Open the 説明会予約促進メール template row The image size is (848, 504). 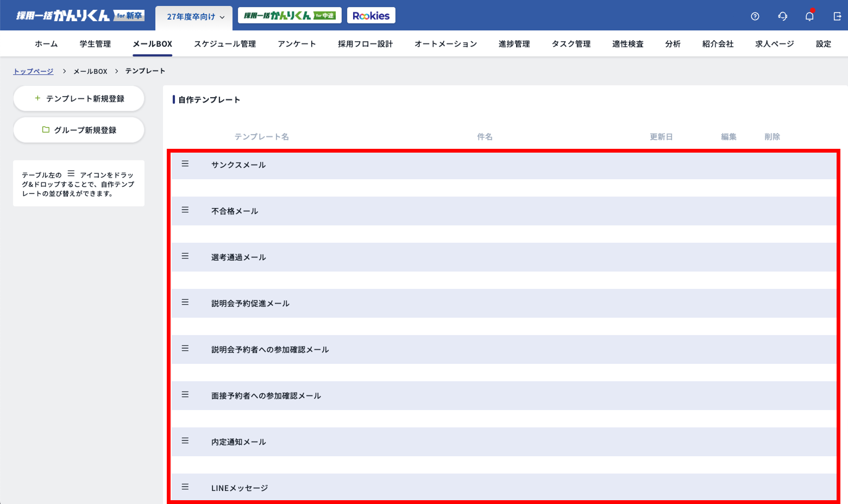pos(250,304)
